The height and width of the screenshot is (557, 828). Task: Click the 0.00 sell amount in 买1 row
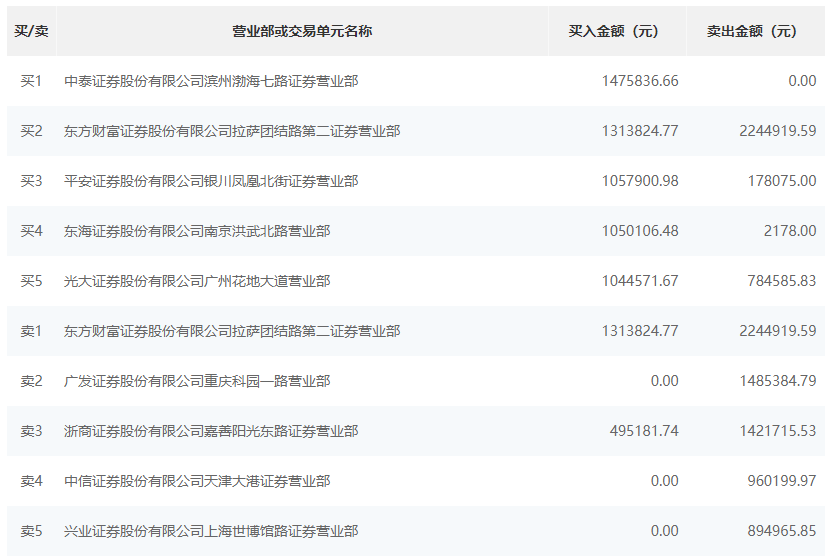(x=803, y=81)
